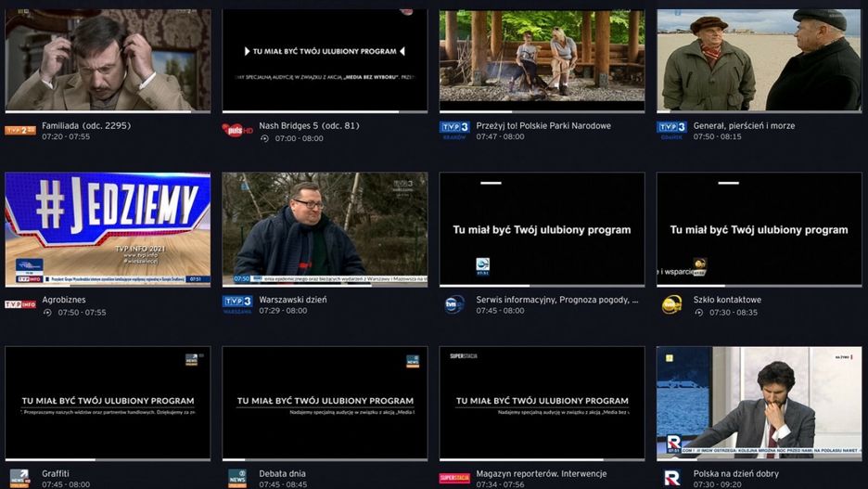Open the TV Republika logo
868x489 pixels.
click(671, 478)
